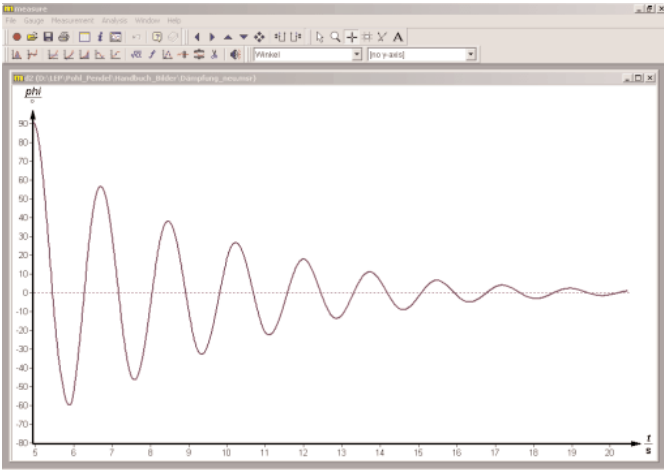Click the 10 tick on the time axis
This screenshot has width=666, height=472.
226,453
